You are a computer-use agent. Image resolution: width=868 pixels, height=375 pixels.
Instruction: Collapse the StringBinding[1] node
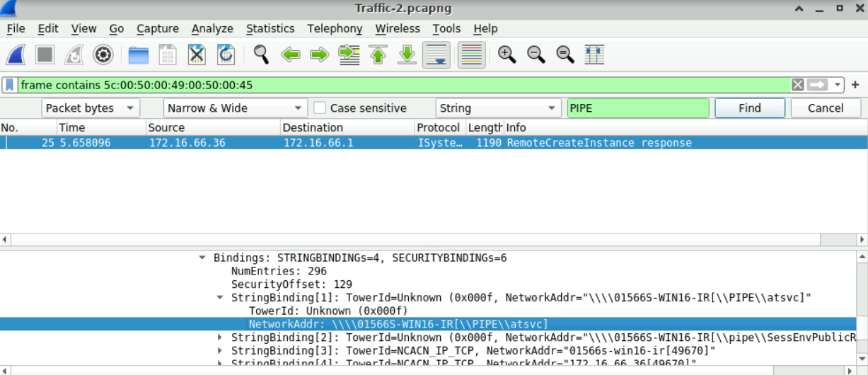(221, 298)
